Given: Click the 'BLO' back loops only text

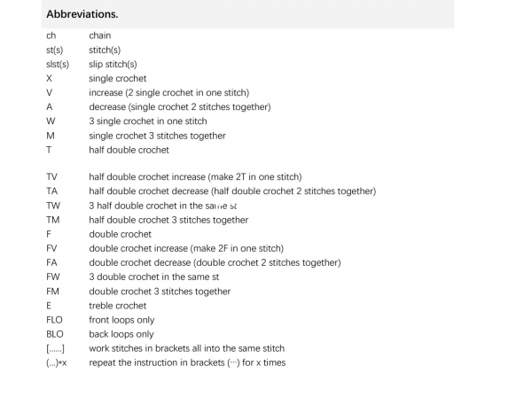Looking at the screenshot, I should point(121,334).
